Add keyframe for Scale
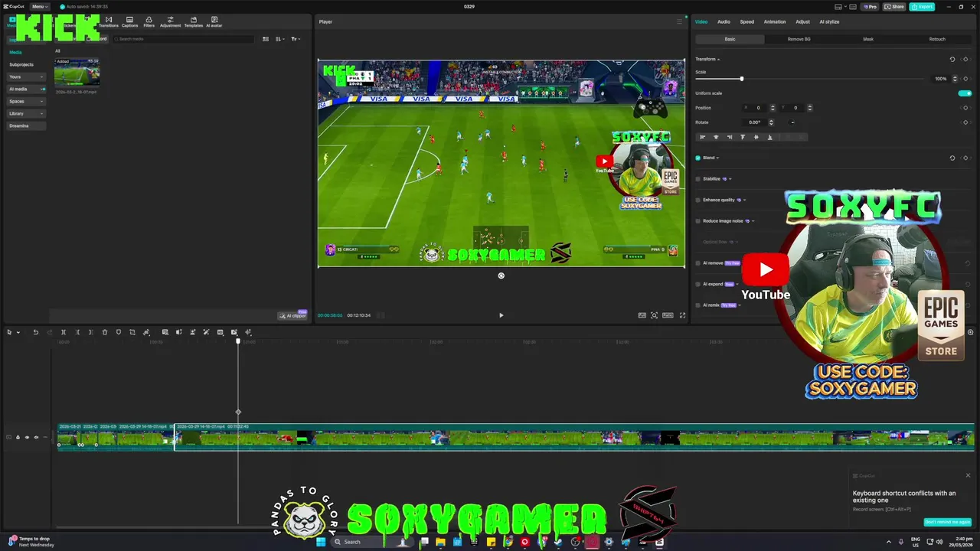980x551 pixels. coord(965,79)
